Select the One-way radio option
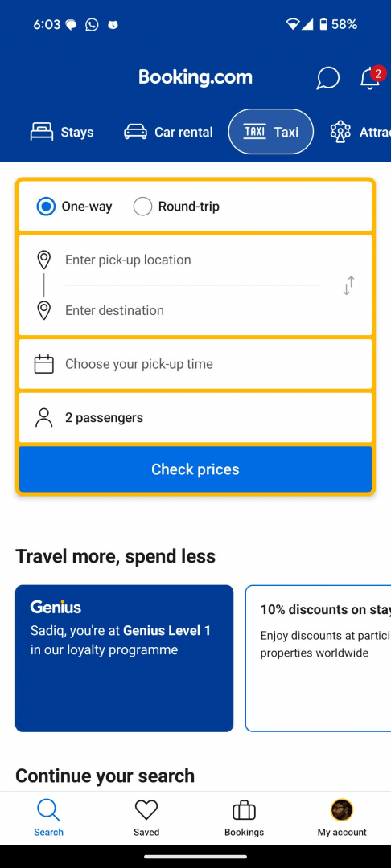 point(74,207)
